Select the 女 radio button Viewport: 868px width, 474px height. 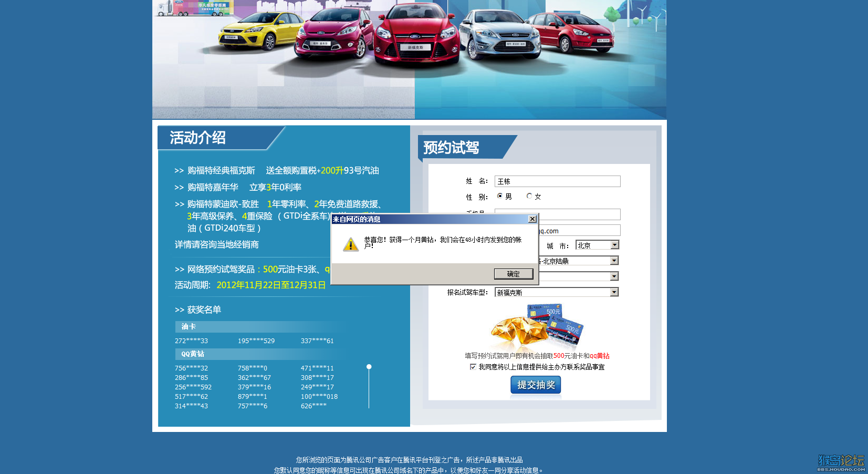(x=529, y=196)
